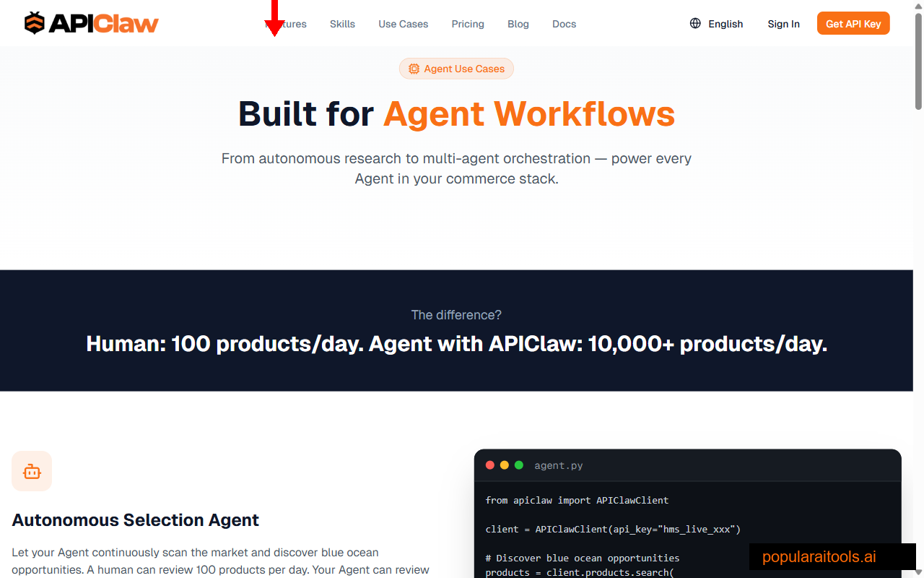Click the green dot in the code window header
The height and width of the screenshot is (578, 924).
tap(519, 465)
